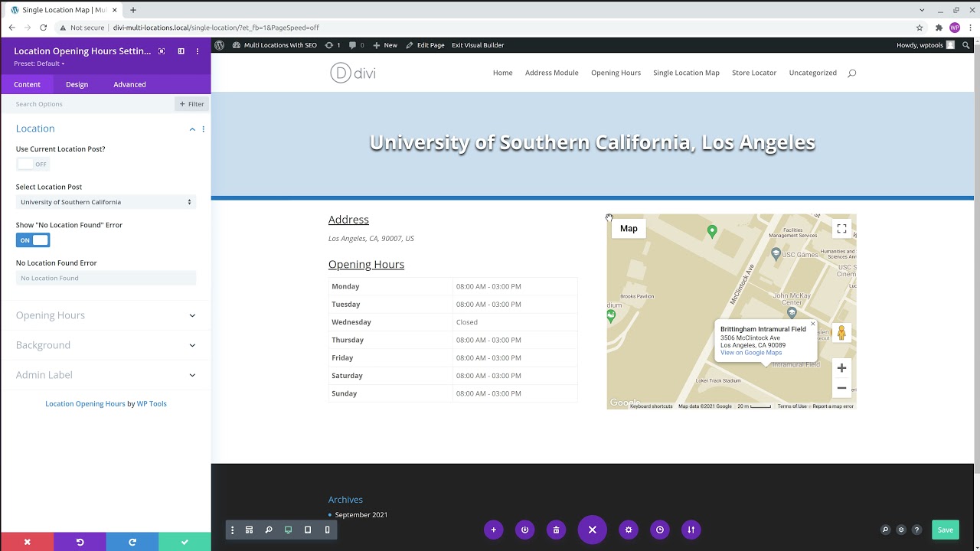Image resolution: width=980 pixels, height=551 pixels.
Task: Click Exit Visual Builder in admin bar
Action: point(478,45)
